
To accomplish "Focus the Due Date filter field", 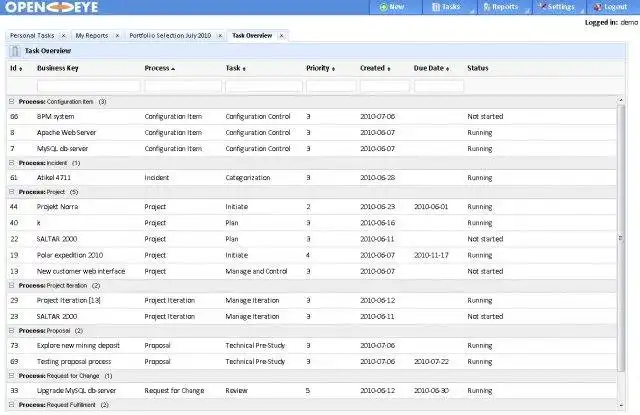I will [x=439, y=86].
